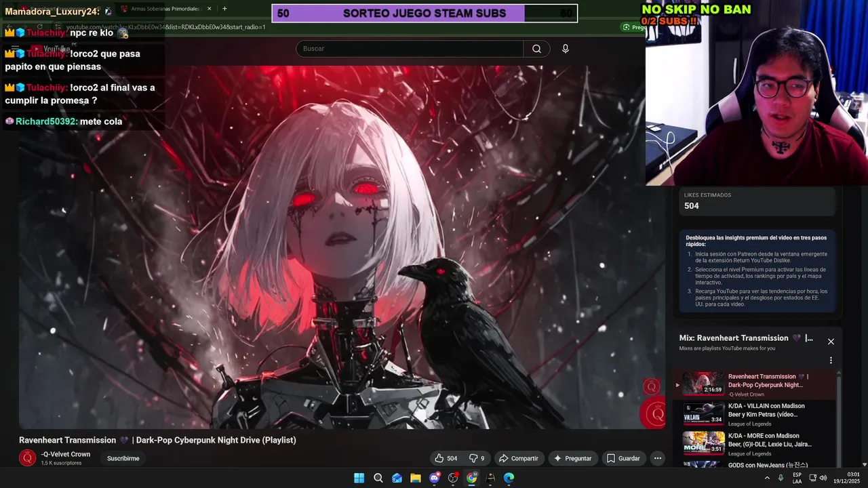
Task: Play Ravenheart Transmission playlist thumbnail
Action: click(x=703, y=383)
